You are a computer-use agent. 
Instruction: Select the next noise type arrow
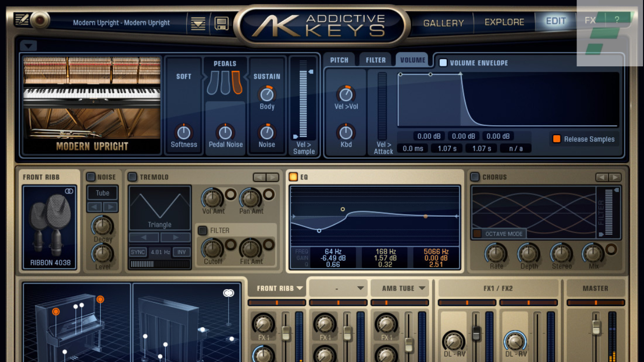[x=110, y=207]
